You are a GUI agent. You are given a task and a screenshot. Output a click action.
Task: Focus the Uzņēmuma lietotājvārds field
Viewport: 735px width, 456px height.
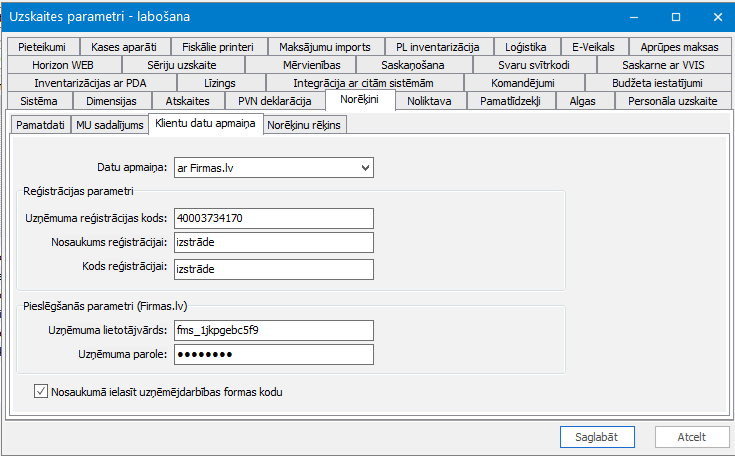[x=274, y=330]
